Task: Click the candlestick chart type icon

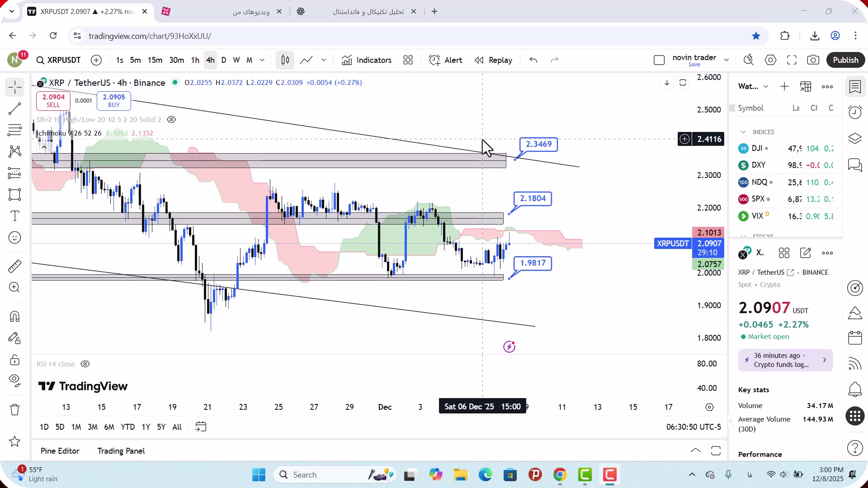Action: 285,60
